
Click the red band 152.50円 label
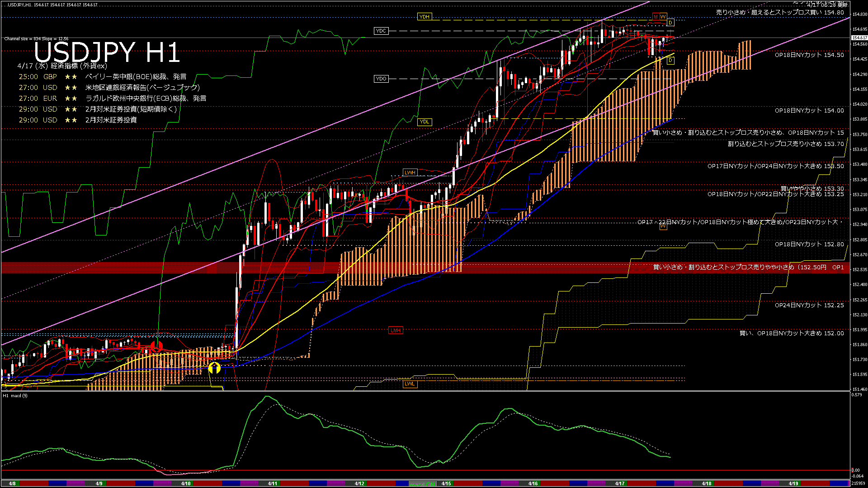749,267
